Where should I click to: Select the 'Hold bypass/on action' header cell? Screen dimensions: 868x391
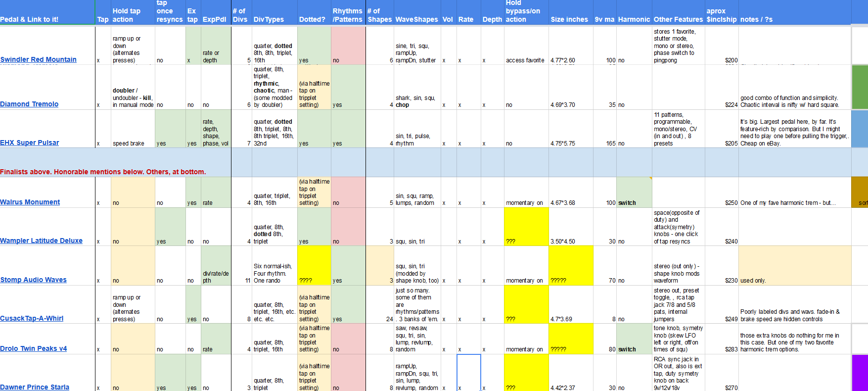(526, 12)
